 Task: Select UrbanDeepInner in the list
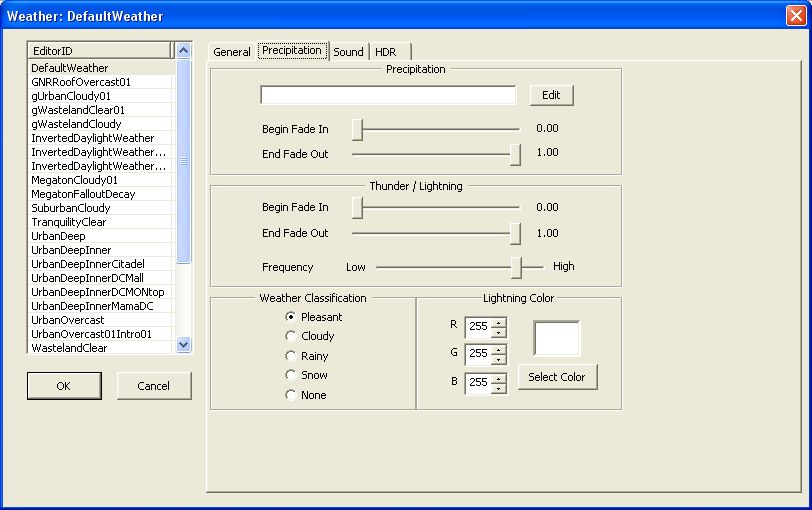pyautogui.click(x=100, y=250)
